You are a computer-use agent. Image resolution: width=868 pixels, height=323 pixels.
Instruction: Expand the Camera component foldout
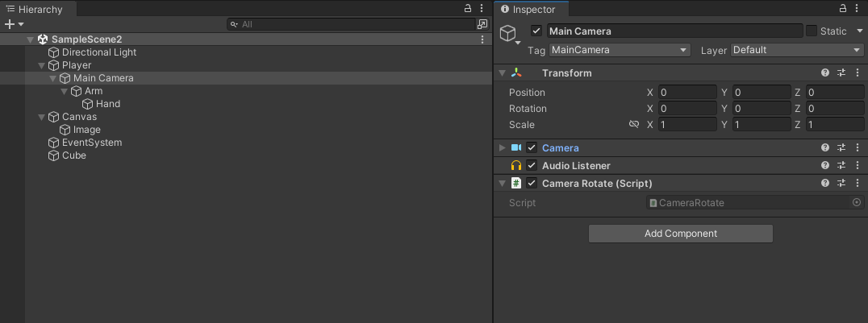[502, 147]
